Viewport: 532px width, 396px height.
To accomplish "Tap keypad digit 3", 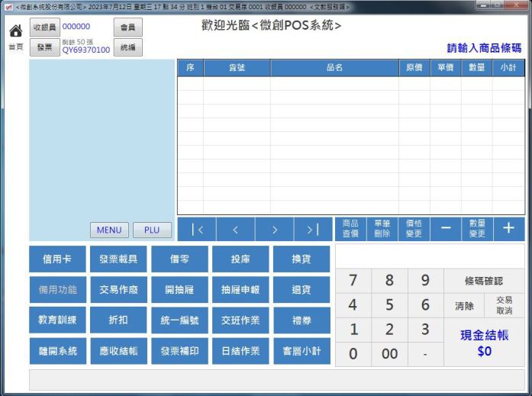I will (x=425, y=330).
